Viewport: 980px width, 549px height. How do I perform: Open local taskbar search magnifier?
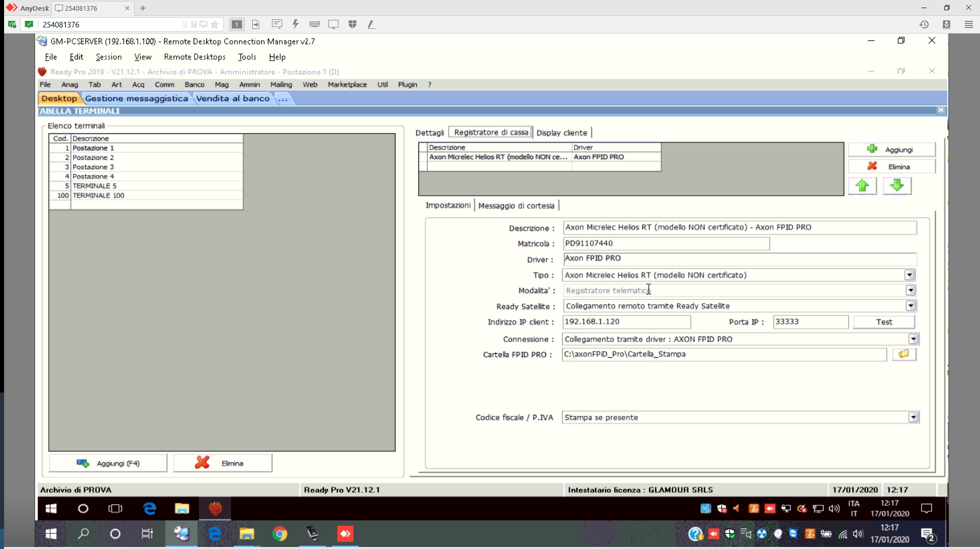[83, 534]
